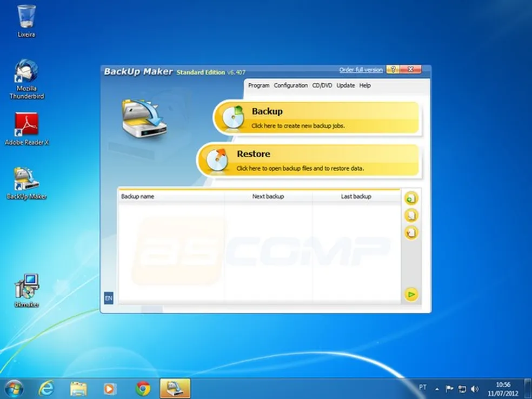Expand hidden system tray icons arrow

[x=437, y=389]
